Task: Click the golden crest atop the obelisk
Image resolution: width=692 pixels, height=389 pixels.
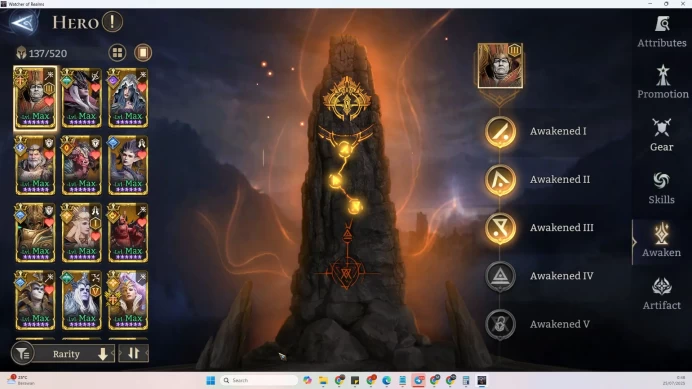Action: [347, 99]
